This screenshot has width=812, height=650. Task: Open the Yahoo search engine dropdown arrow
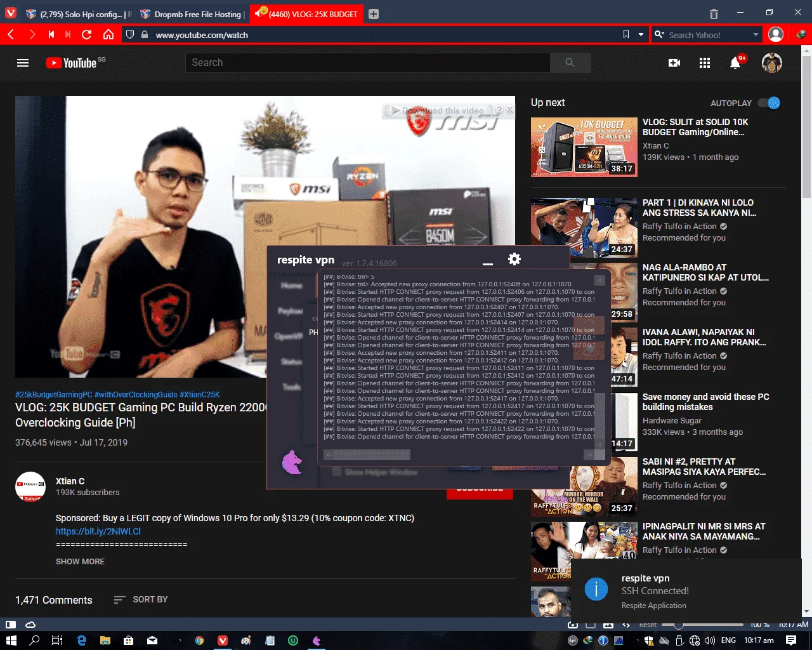[756, 35]
